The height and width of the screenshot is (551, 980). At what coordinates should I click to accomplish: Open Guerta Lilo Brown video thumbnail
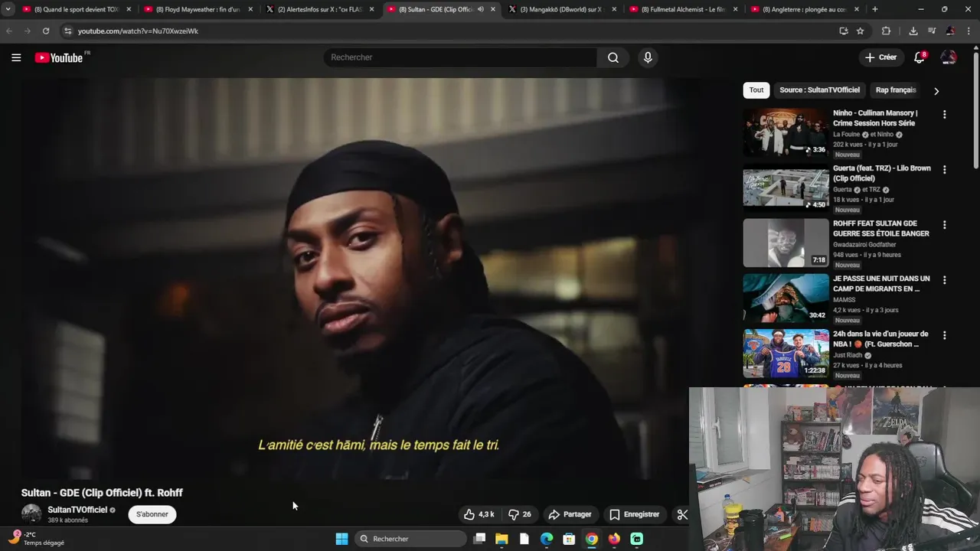[x=786, y=188]
